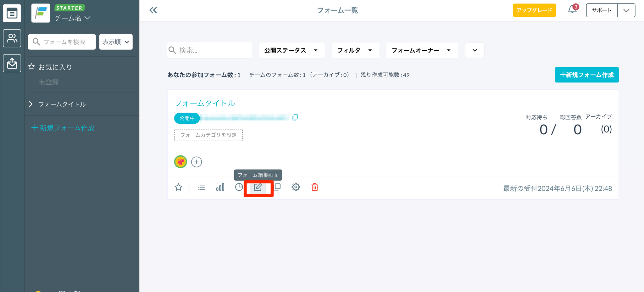
Task: Open the dropdown arrow beside サポート
Action: tap(626, 10)
